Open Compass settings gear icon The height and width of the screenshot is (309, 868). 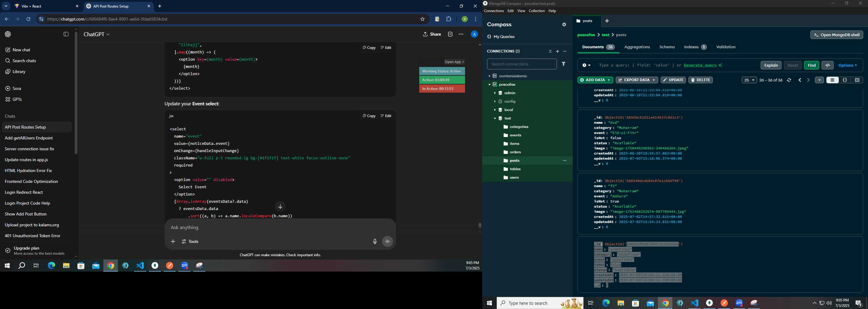pyautogui.click(x=564, y=25)
